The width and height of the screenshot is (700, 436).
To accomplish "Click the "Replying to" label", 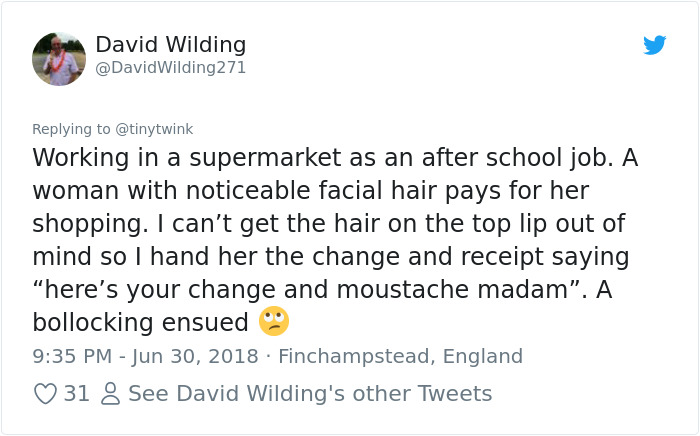I will coord(72,129).
